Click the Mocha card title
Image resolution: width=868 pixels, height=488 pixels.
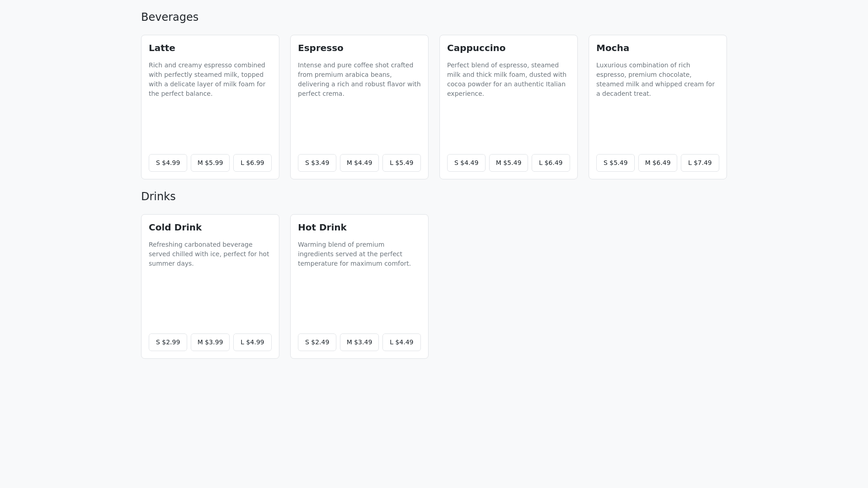613,48
